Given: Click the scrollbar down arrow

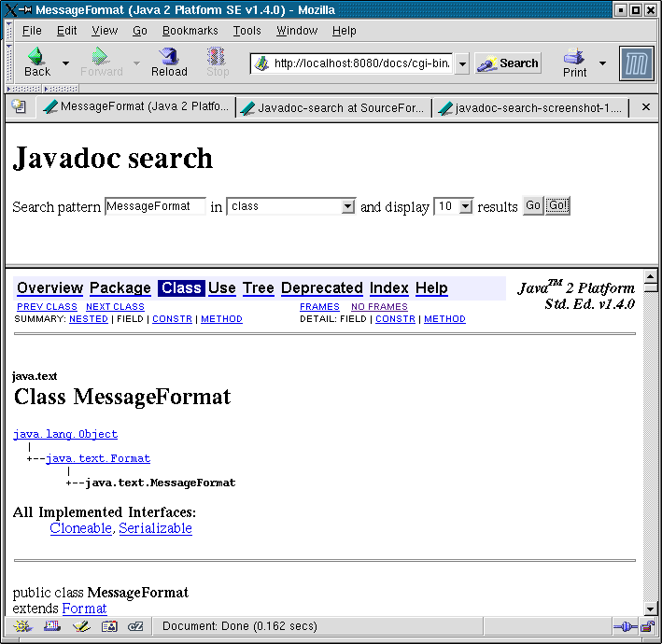Looking at the screenshot, I should pos(650,609).
